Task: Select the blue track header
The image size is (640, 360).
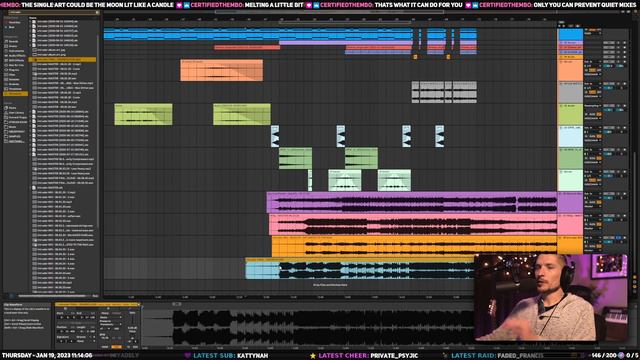Action: (570, 34)
